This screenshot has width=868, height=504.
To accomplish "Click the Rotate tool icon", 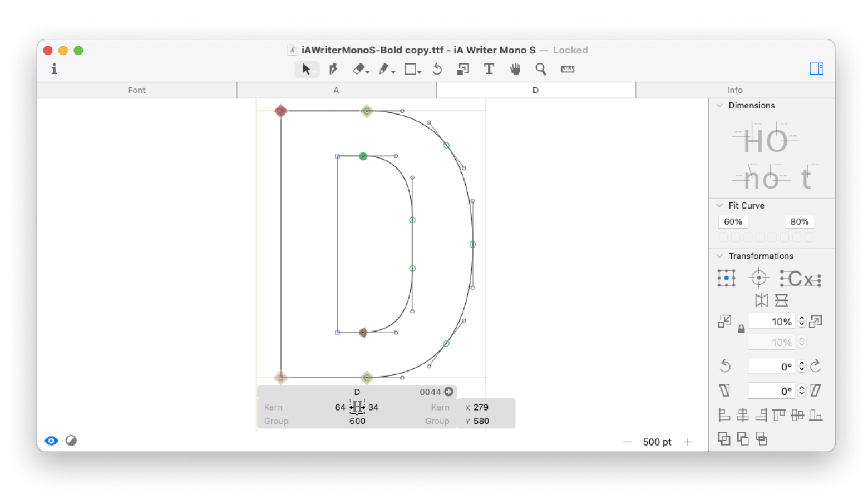I will click(437, 69).
